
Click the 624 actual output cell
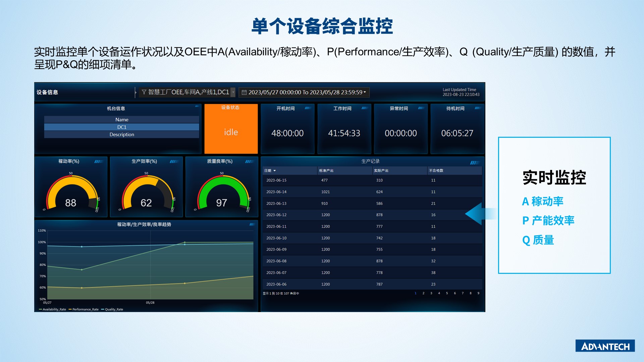[379, 192]
